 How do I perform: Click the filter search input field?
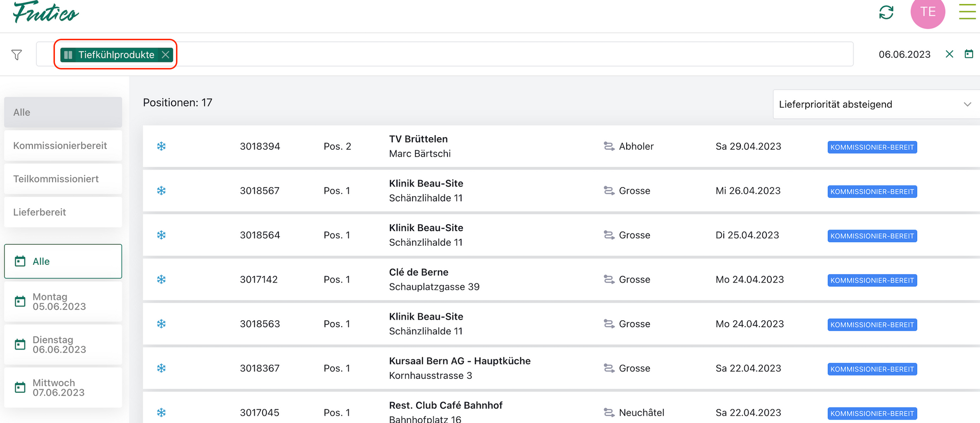pos(490,54)
